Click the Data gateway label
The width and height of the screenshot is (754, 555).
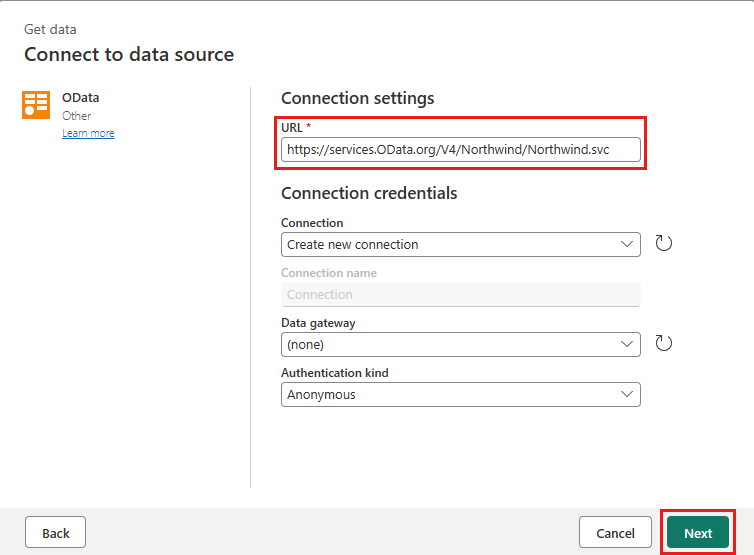[318, 323]
